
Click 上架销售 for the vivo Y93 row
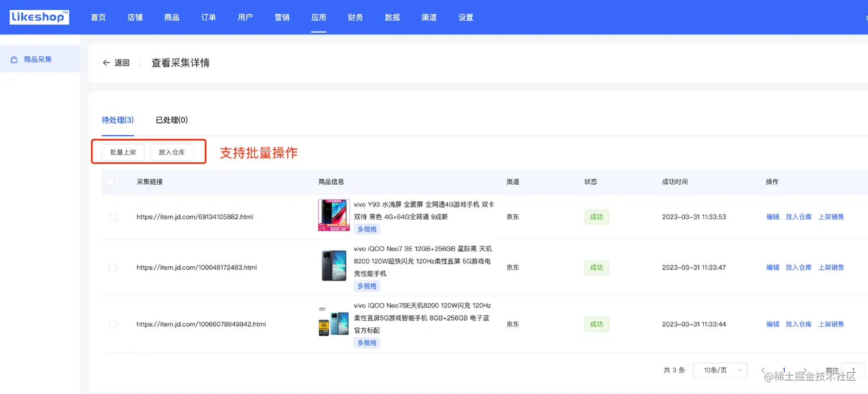point(831,217)
